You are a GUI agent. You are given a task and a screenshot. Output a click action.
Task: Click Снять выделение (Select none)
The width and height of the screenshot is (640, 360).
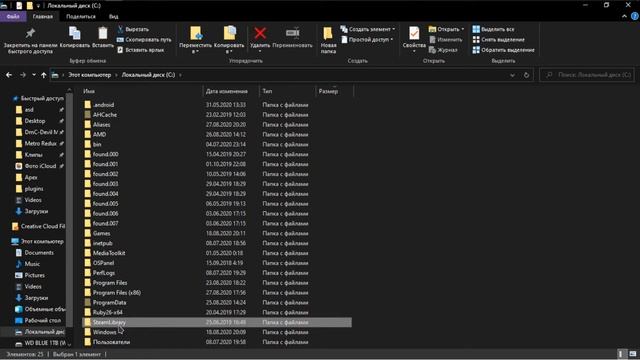[x=498, y=40]
